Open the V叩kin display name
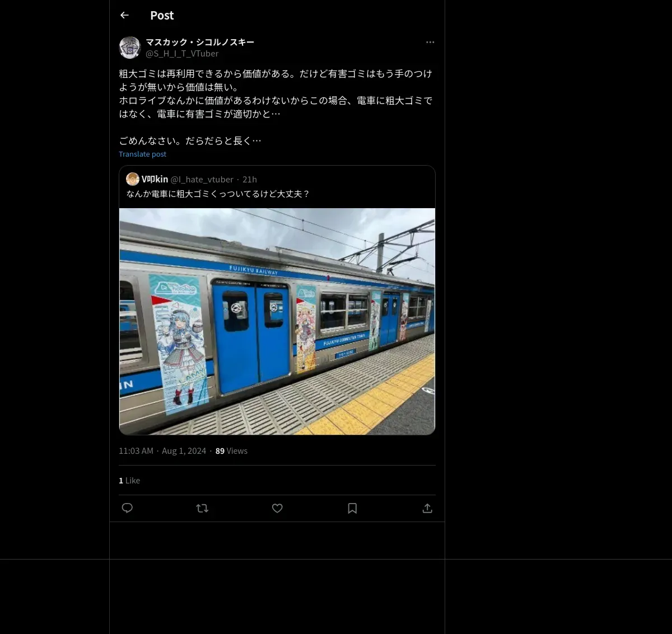This screenshot has width=672, height=634. point(155,179)
